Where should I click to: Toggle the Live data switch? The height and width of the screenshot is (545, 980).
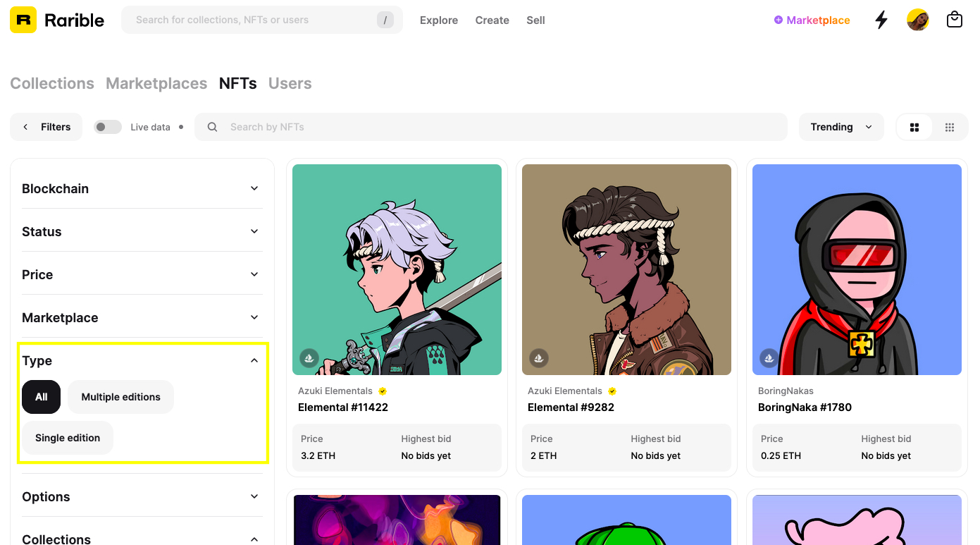click(x=108, y=127)
